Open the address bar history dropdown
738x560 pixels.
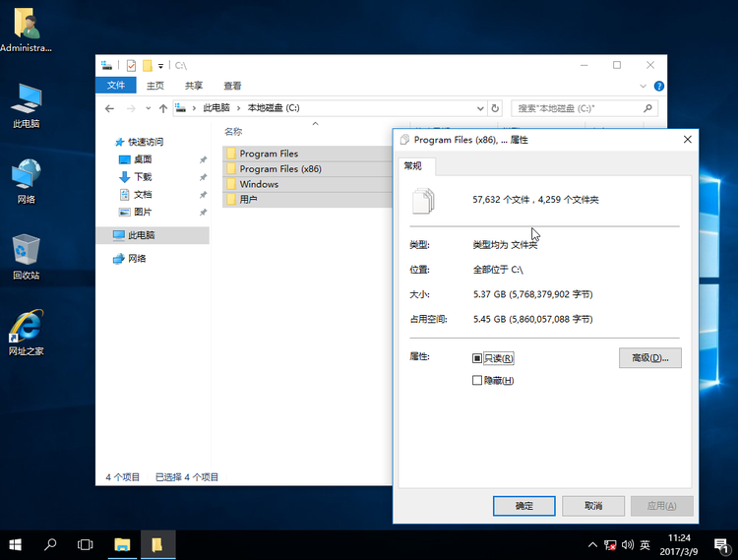[x=480, y=108]
